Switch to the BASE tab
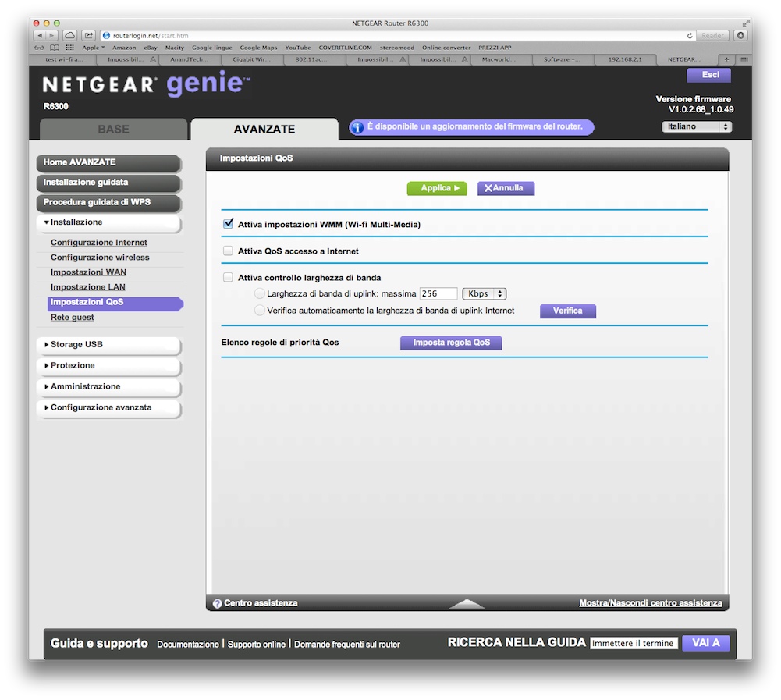The width and height of the screenshot is (781, 700). click(x=114, y=129)
